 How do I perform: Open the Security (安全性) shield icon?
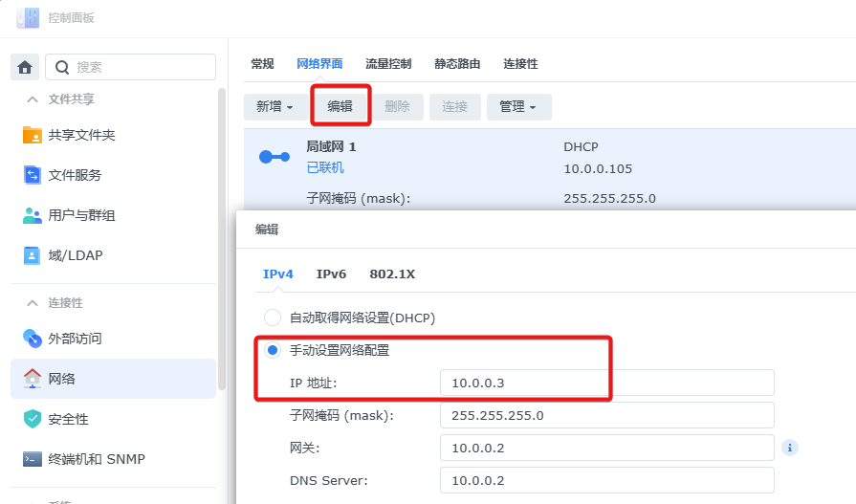coord(33,419)
